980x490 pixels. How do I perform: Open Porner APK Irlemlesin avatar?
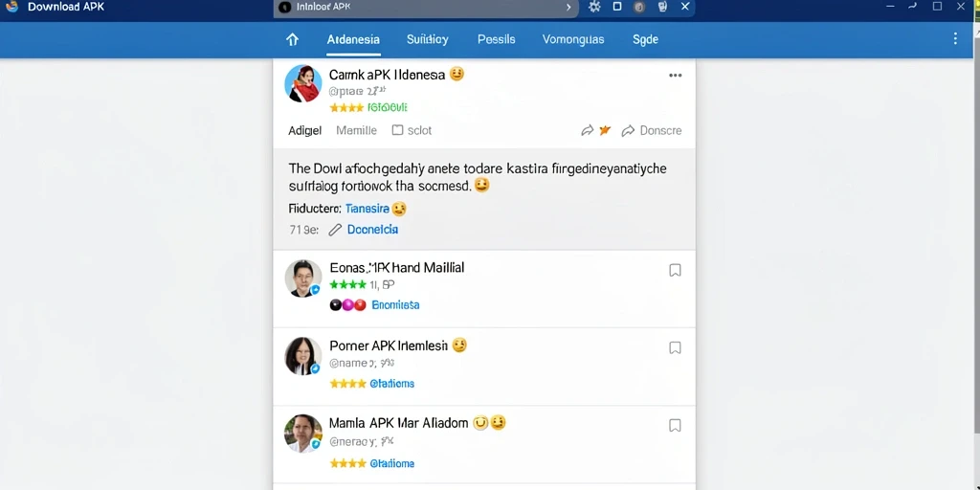pos(303,356)
